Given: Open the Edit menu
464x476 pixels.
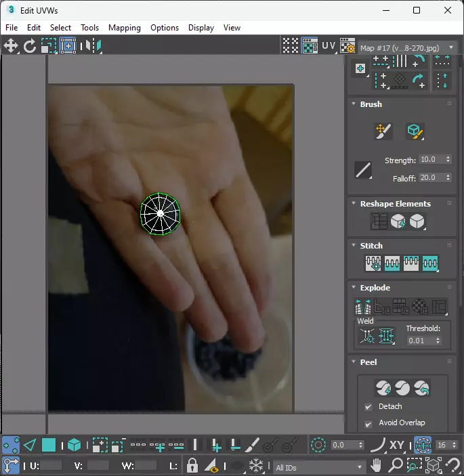Looking at the screenshot, I should (x=34, y=28).
